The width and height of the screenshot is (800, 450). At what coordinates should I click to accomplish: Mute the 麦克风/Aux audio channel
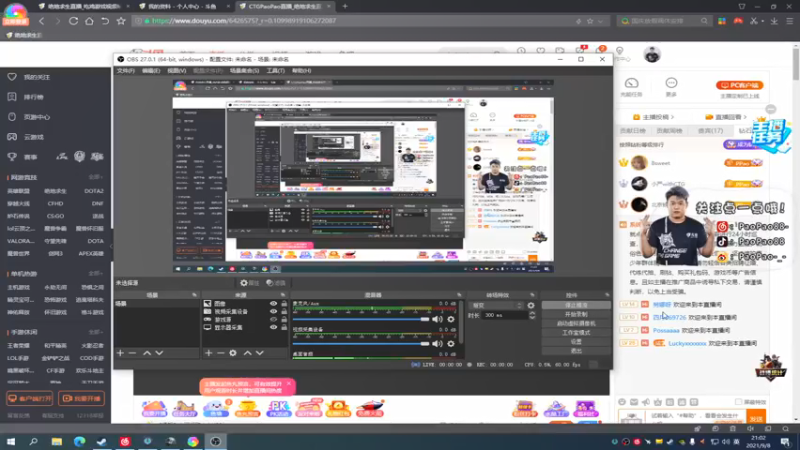tap(437, 319)
